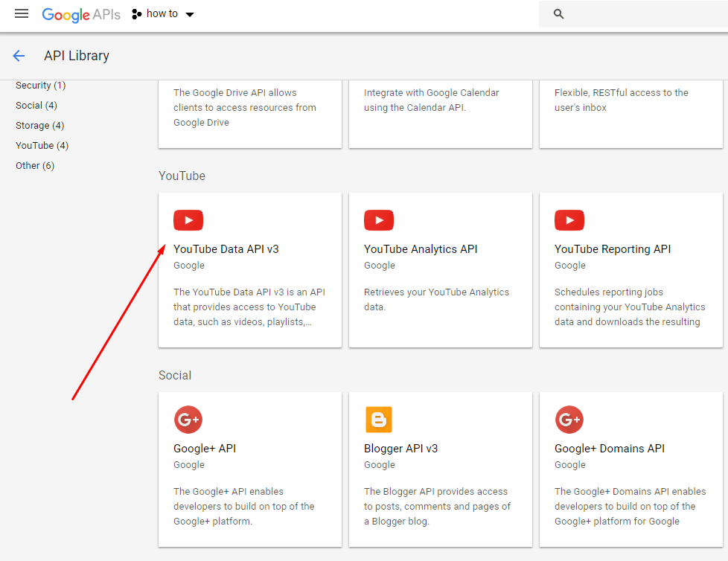Click the YouTube Reporting API icon
The height and width of the screenshot is (561, 728).
(x=569, y=220)
